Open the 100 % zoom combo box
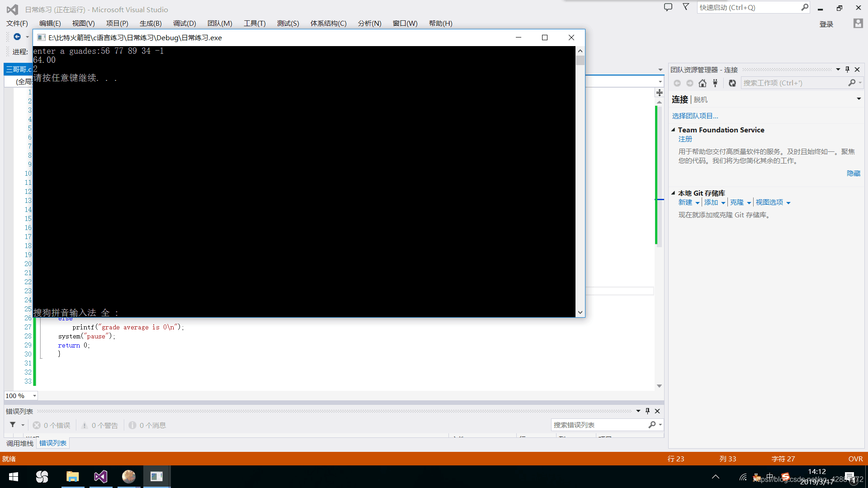This screenshot has width=868, height=488. (x=21, y=396)
